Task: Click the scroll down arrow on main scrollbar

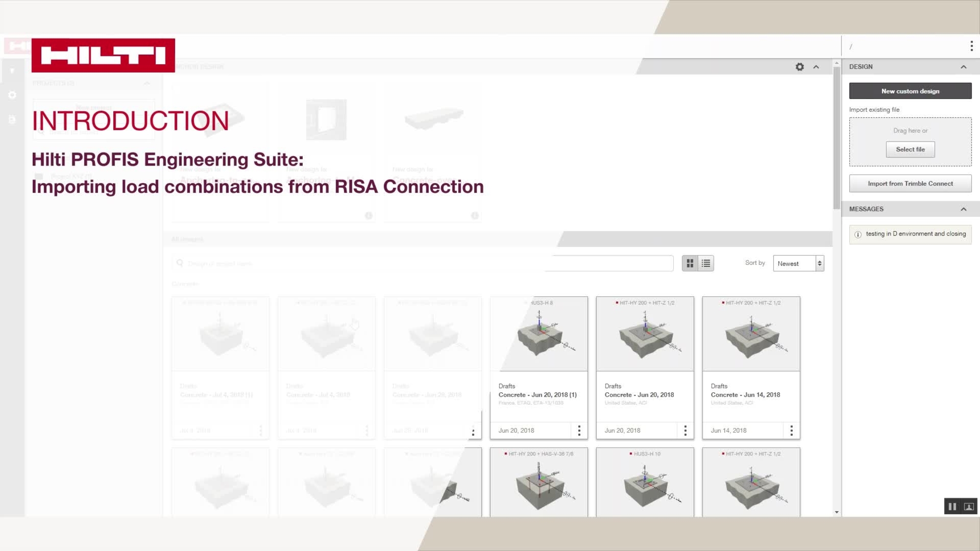Action: coord(836,512)
